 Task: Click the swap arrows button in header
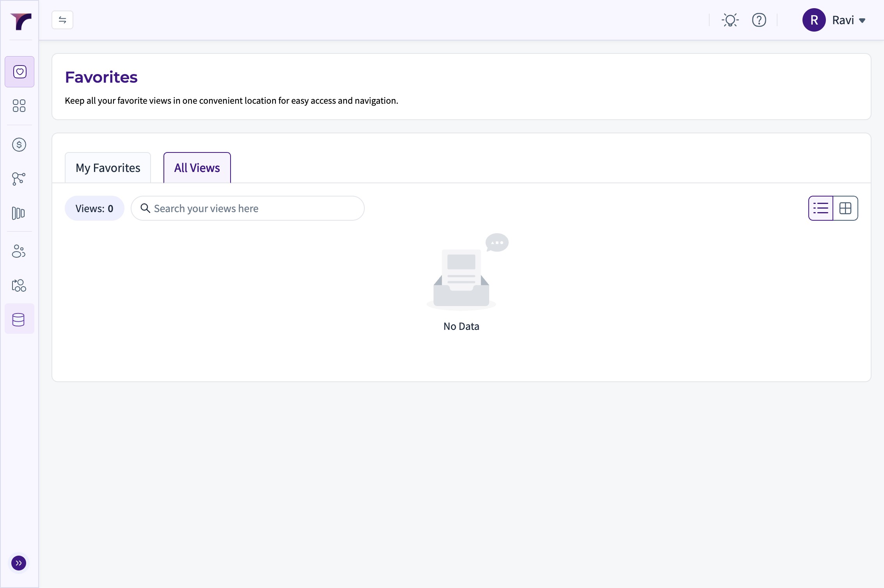click(62, 20)
